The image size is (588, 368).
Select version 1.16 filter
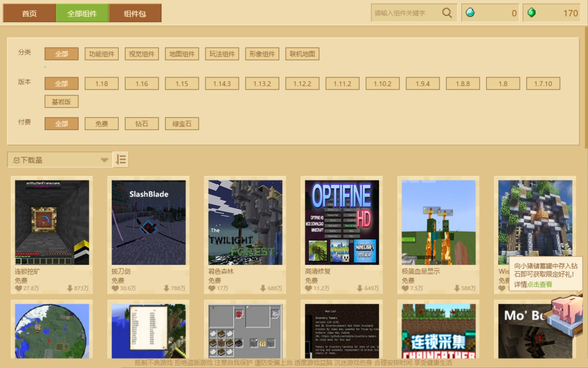[x=142, y=83]
